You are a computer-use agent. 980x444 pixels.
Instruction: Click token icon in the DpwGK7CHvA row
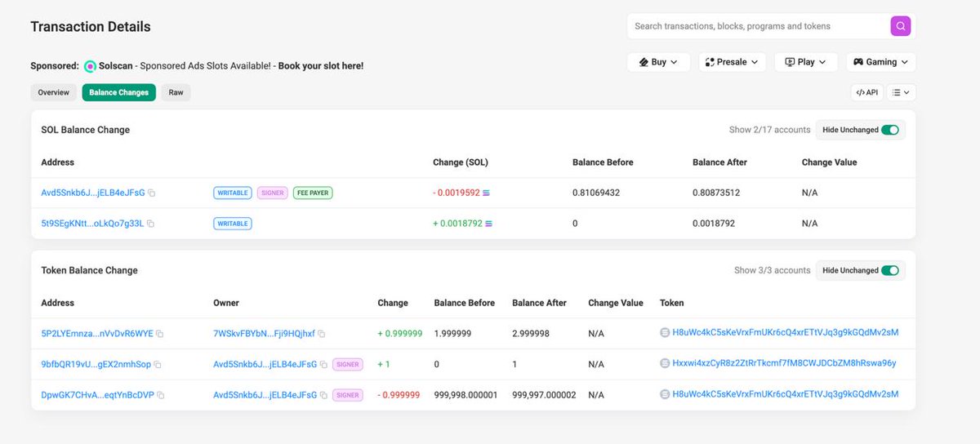click(665, 394)
